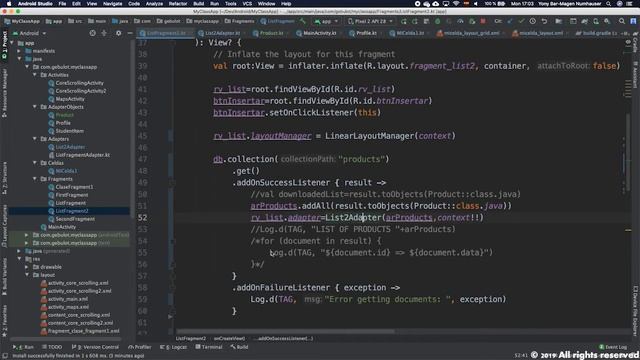Viewport: 640px width, 360px height.
Task: Expand the manifests folder
Action: [19, 51]
